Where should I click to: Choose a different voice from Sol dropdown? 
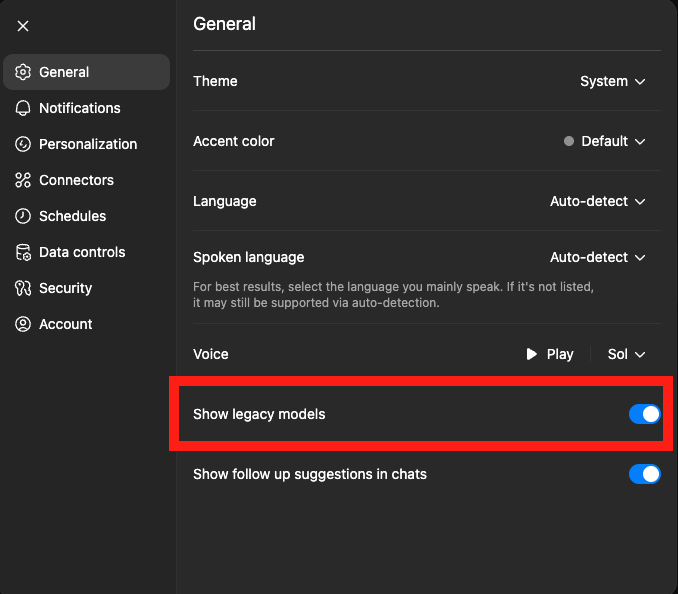[x=627, y=354]
